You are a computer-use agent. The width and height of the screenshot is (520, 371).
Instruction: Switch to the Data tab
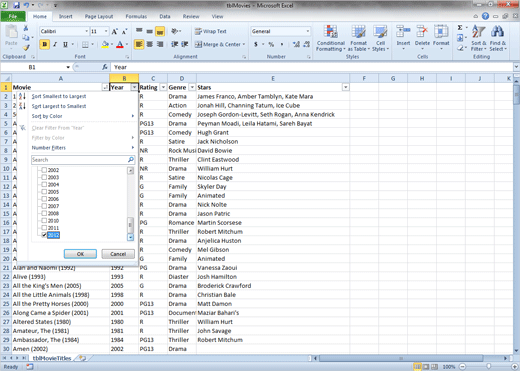(165, 16)
